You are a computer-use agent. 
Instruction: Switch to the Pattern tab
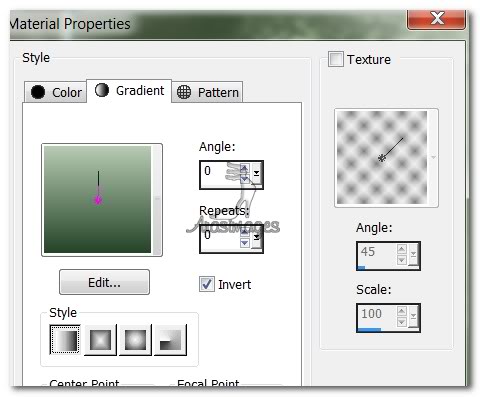point(207,92)
